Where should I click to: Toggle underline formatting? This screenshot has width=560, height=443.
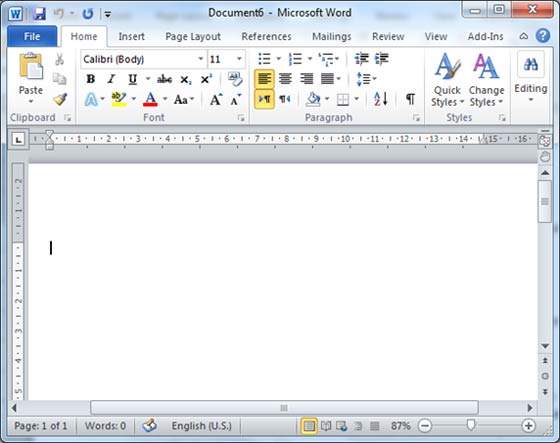(132, 79)
